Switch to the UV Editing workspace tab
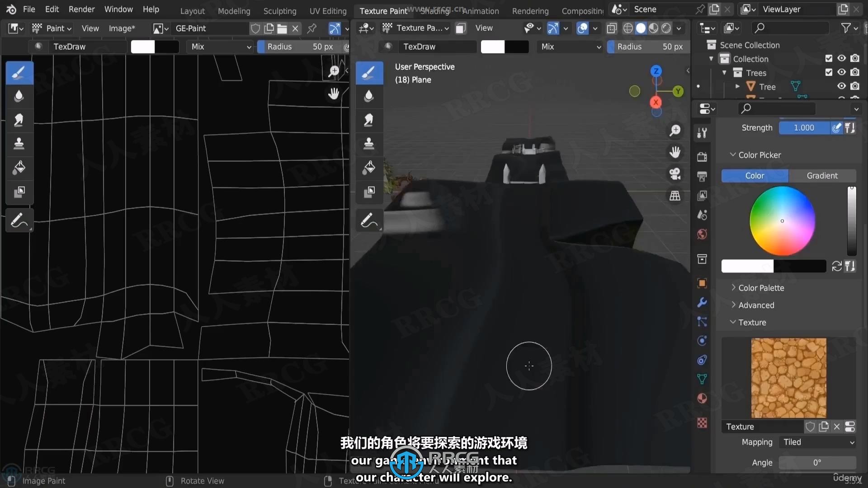The width and height of the screenshot is (868, 488). click(x=328, y=11)
